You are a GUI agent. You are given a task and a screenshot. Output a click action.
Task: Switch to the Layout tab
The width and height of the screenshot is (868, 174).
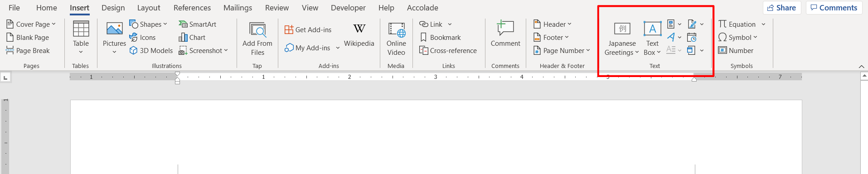pyautogui.click(x=149, y=8)
